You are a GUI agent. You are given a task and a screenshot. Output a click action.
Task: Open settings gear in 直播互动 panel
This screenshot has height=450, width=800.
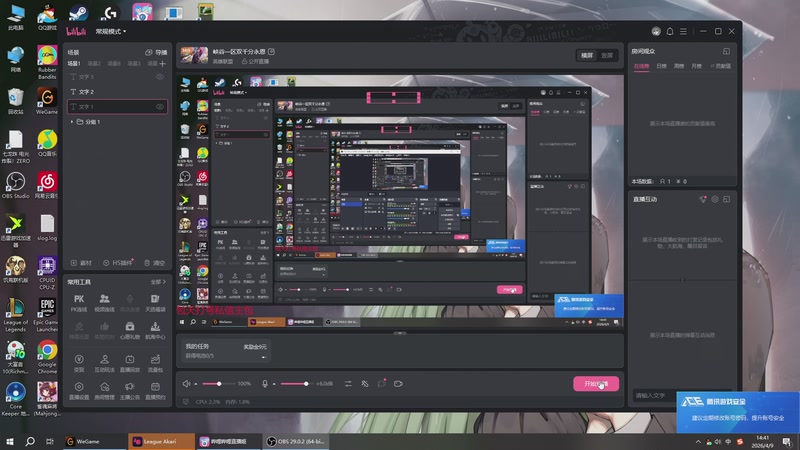click(x=715, y=199)
